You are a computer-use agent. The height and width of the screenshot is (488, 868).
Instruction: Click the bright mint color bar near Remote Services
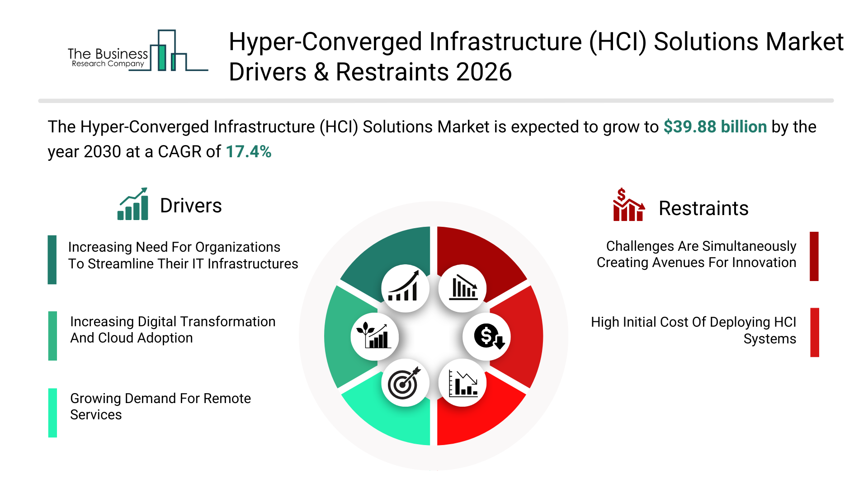(52, 413)
